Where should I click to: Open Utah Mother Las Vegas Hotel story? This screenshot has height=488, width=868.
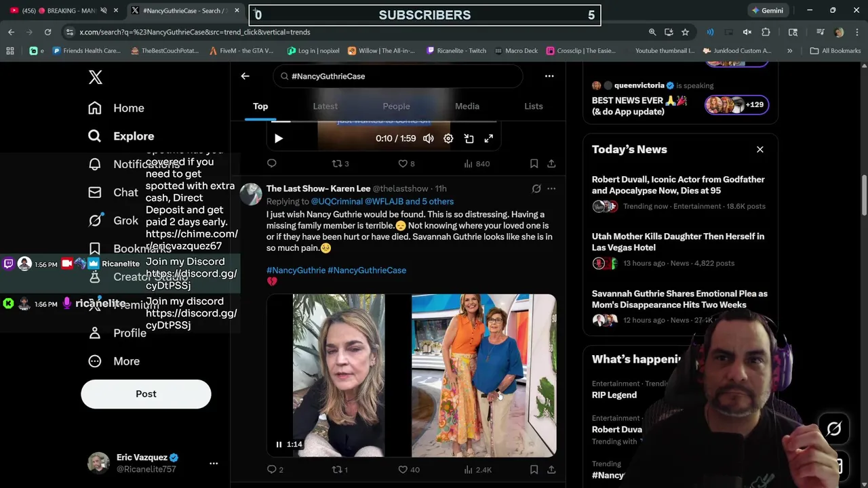coord(680,249)
